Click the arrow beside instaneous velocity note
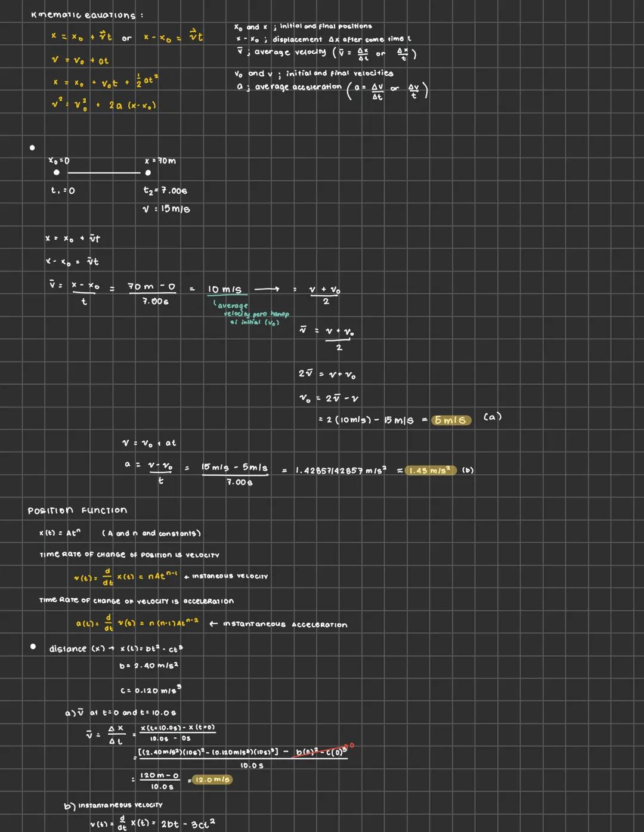This screenshot has width=644, height=832. tap(187, 576)
